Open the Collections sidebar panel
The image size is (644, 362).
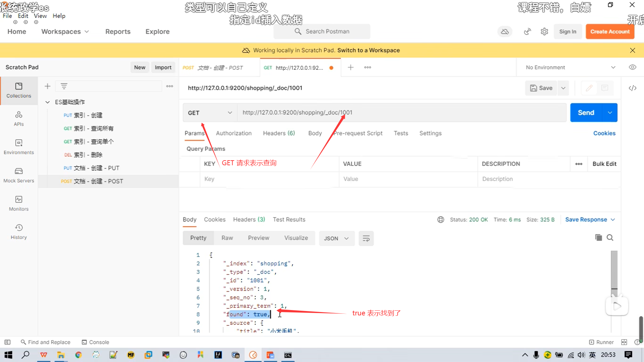19,90
